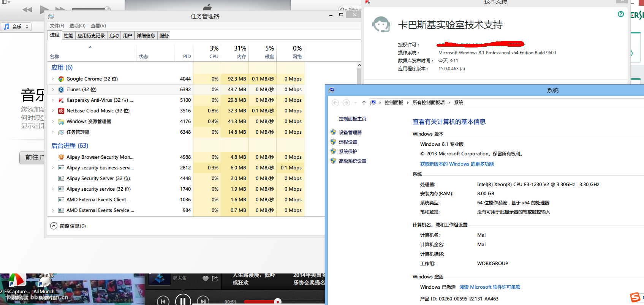Open 获取新版本的 Windows 的更多功能 link

(x=457, y=164)
